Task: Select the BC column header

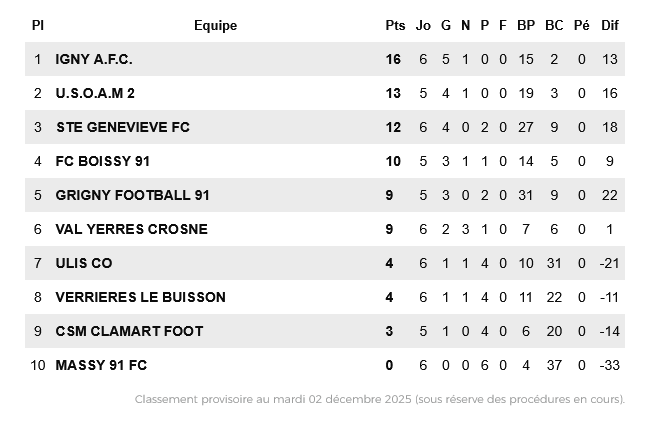Action: (554, 25)
